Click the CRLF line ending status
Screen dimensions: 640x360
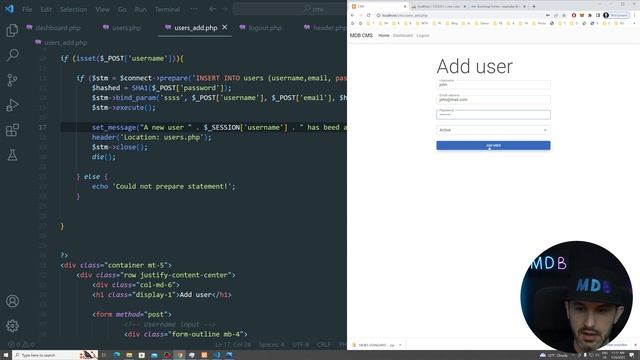tap(324, 344)
